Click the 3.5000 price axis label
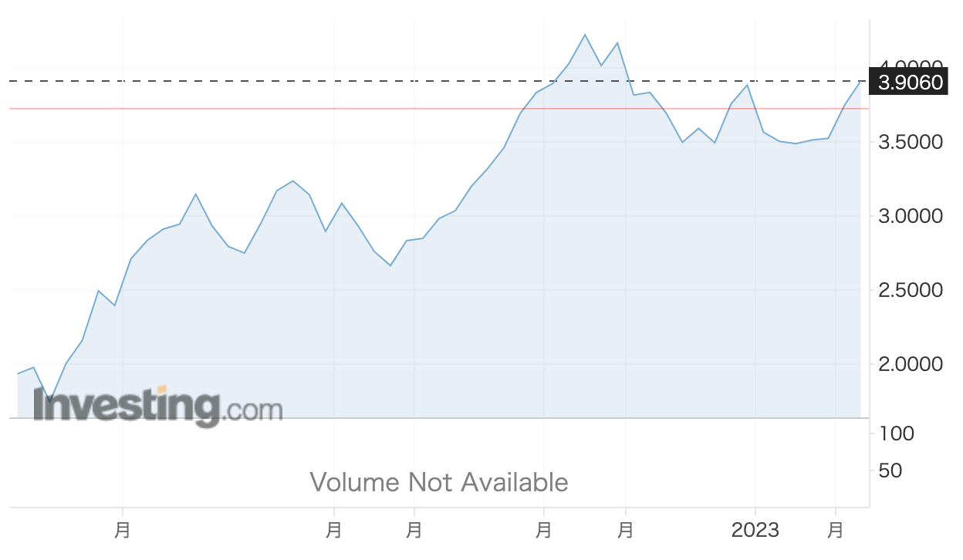The height and width of the screenshot is (560, 963). tap(911, 143)
